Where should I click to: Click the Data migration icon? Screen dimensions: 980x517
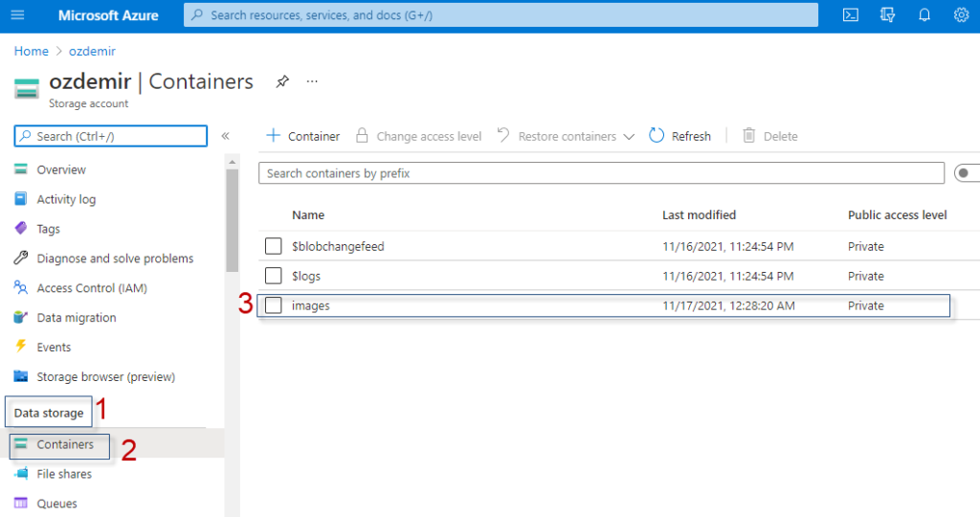[x=21, y=316]
